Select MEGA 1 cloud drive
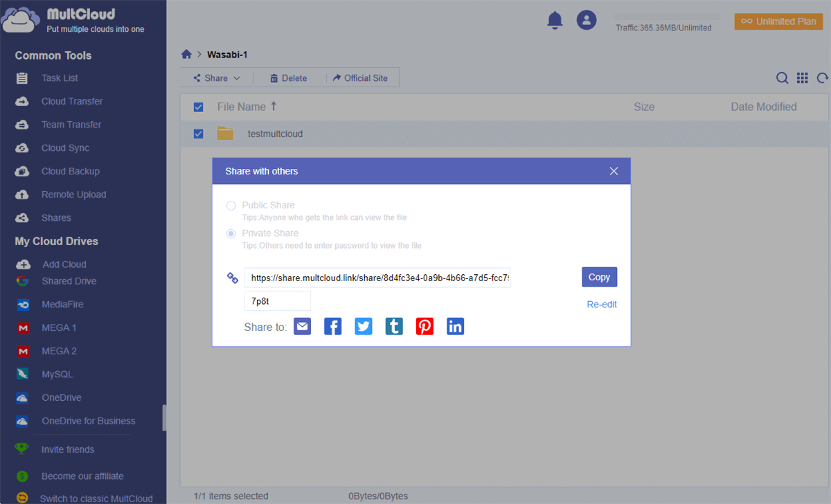 click(x=59, y=327)
